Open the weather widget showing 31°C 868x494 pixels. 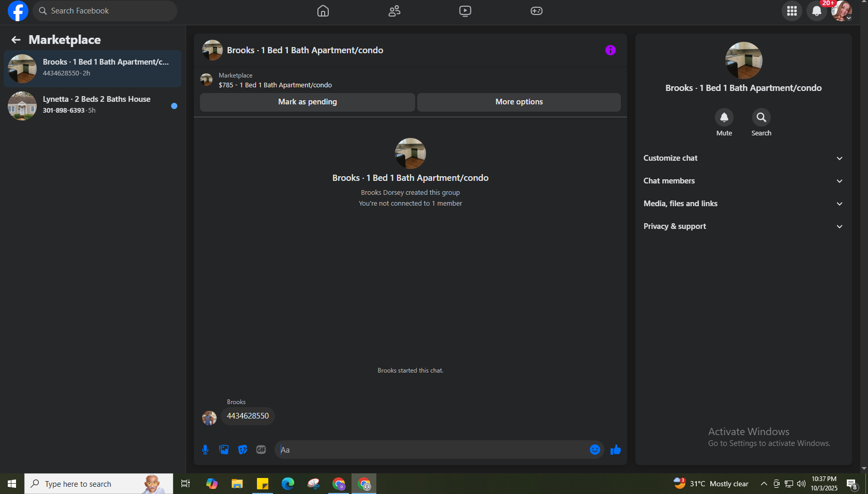(x=711, y=484)
